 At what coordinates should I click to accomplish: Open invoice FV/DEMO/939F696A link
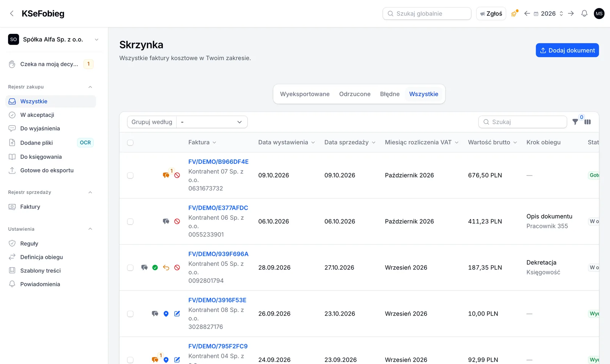tap(218, 254)
